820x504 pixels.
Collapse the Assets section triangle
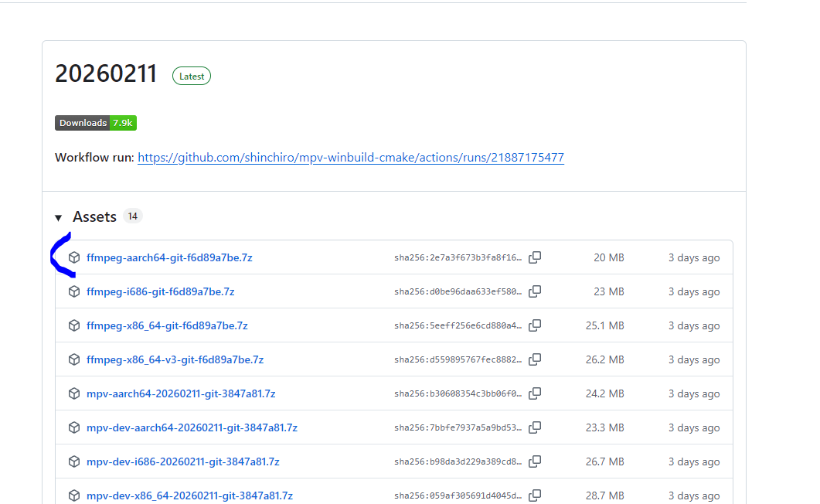coord(59,217)
